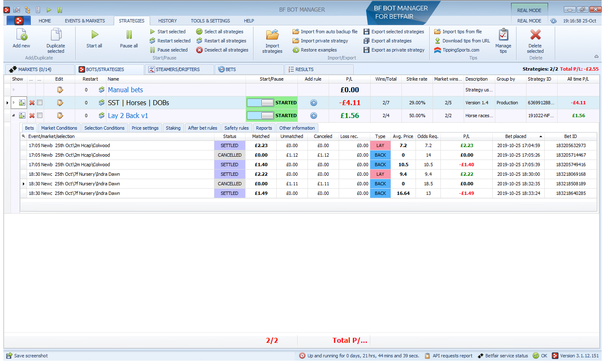The image size is (605, 364).
Task: Click show icon for Lay 2 Back v1 row
Action: point(22,116)
